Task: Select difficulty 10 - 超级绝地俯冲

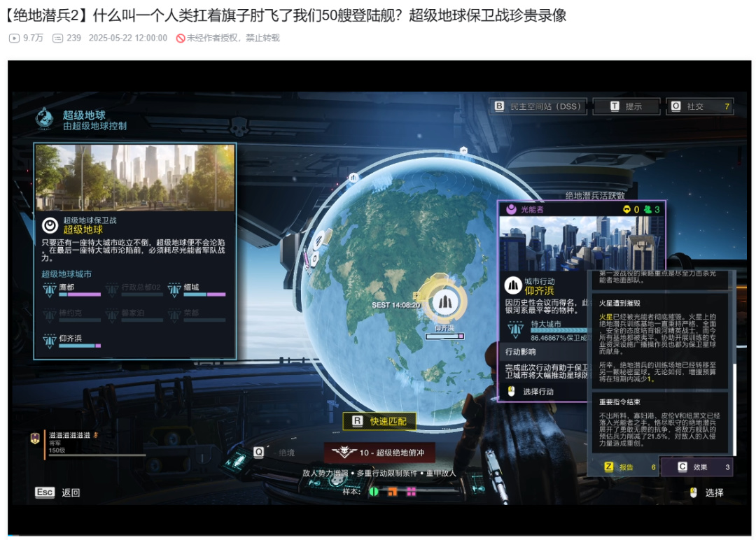Action: [379, 453]
